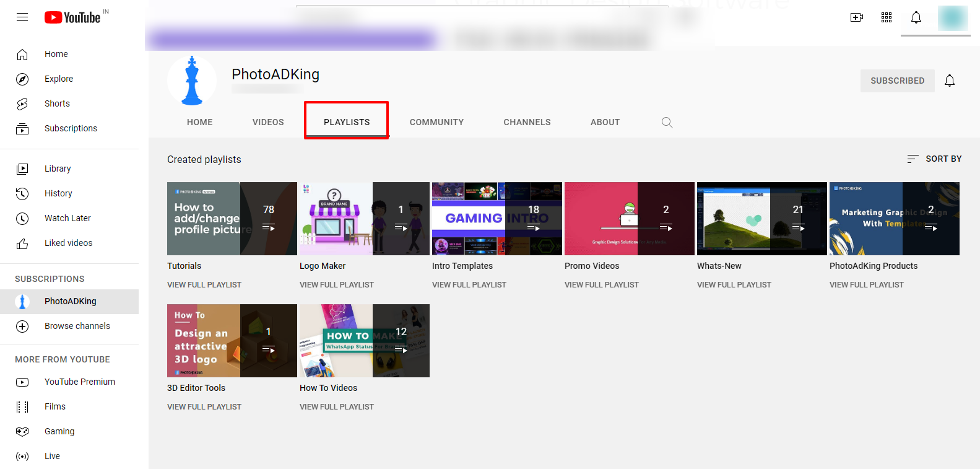Open the PhotoAdKing Products playlist thumbnail
This screenshot has width=980, height=469.
[x=895, y=219]
